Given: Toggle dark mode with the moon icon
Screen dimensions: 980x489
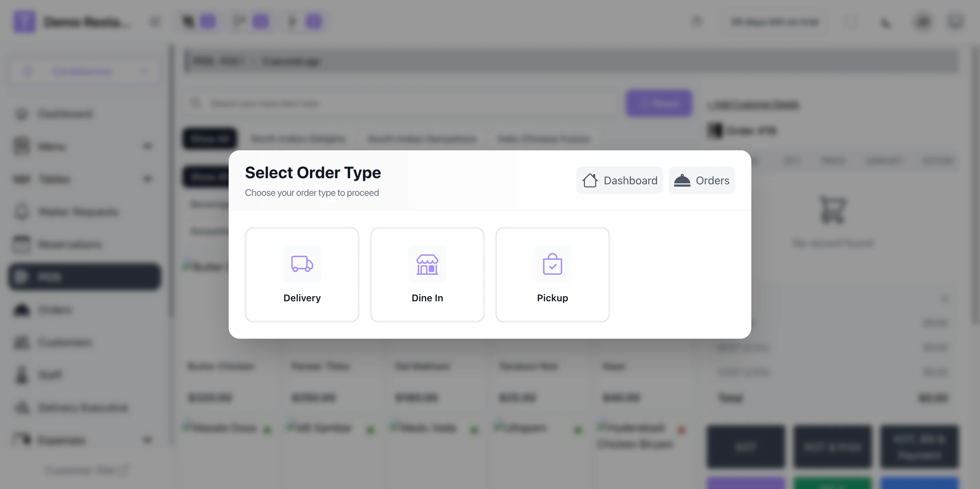Looking at the screenshot, I should (886, 22).
